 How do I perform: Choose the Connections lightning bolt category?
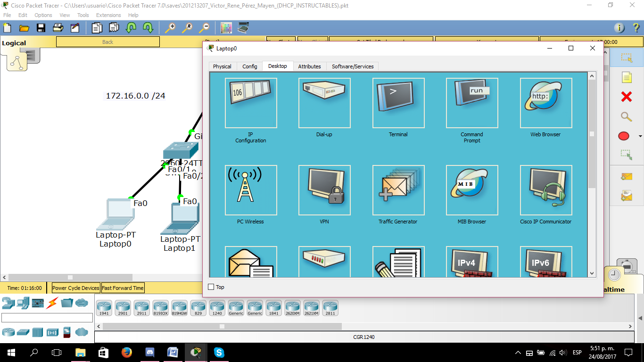point(52,303)
